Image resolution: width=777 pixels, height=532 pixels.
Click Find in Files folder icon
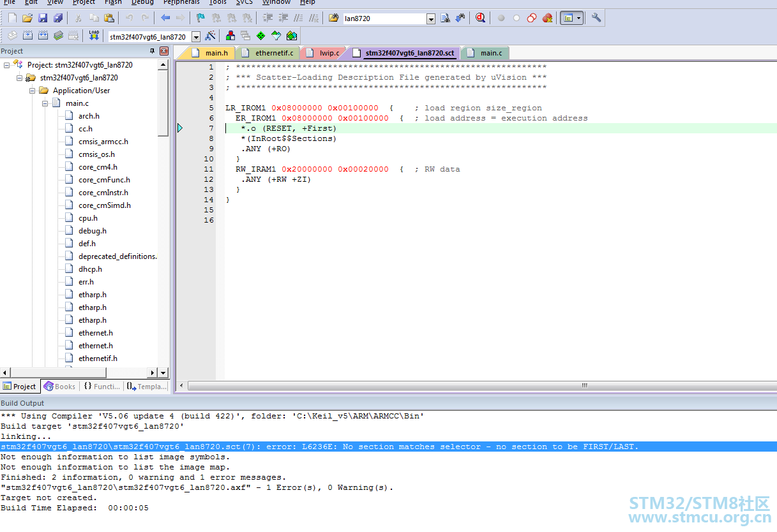click(333, 18)
